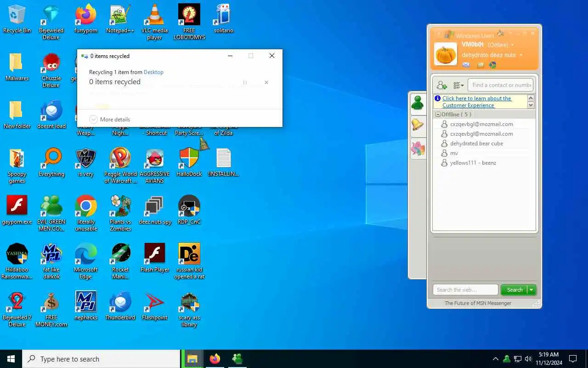Select the VLC media player icon
This screenshot has width=588, height=368.
tap(154, 22)
